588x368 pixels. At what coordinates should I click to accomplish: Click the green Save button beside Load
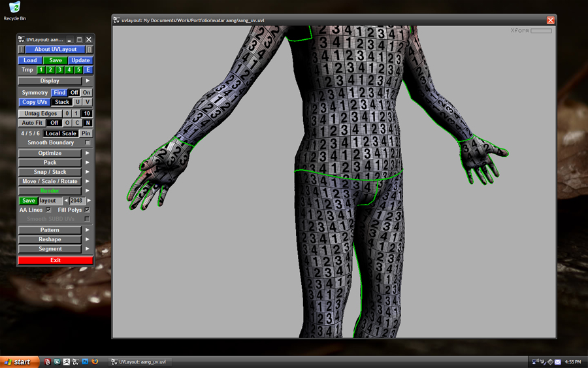click(55, 60)
